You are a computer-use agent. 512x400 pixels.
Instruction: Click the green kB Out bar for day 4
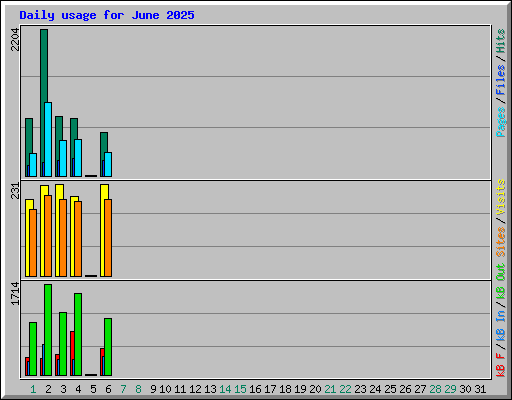tap(78, 334)
